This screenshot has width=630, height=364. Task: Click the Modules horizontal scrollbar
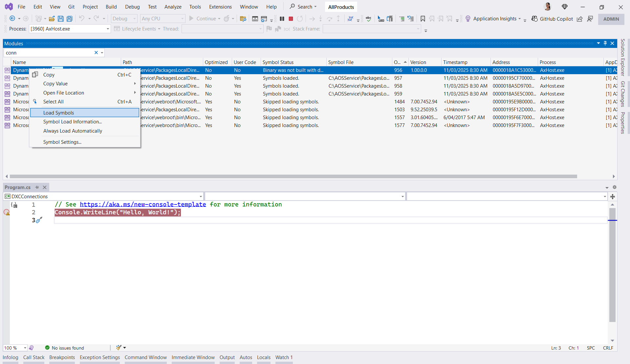click(293, 177)
